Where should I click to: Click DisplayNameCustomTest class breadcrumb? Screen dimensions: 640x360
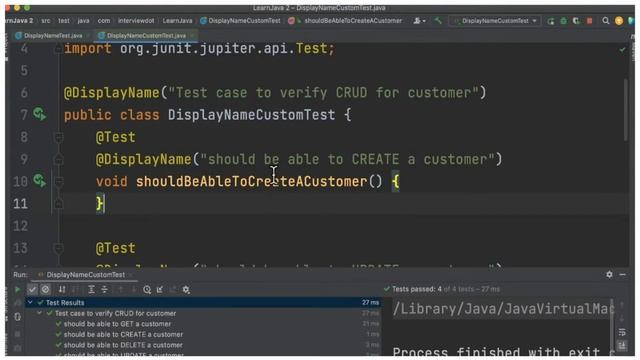tap(240, 20)
